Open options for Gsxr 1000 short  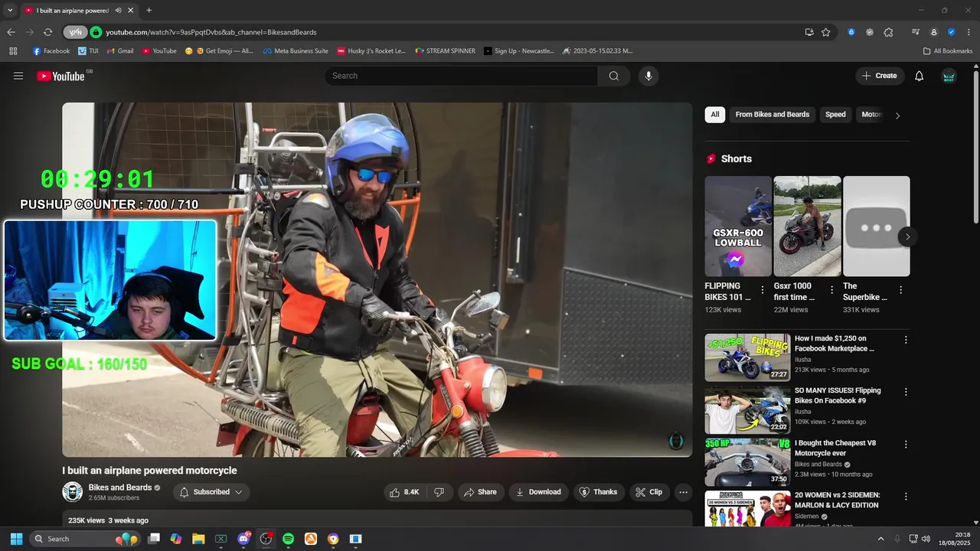tap(831, 290)
